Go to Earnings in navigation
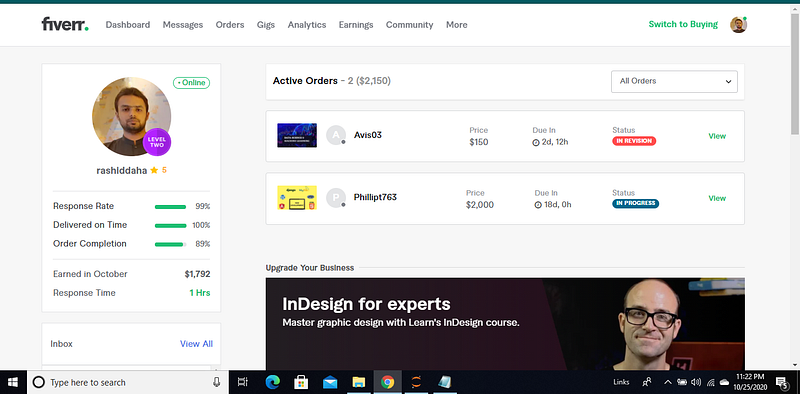The height and width of the screenshot is (394, 800). 356,24
